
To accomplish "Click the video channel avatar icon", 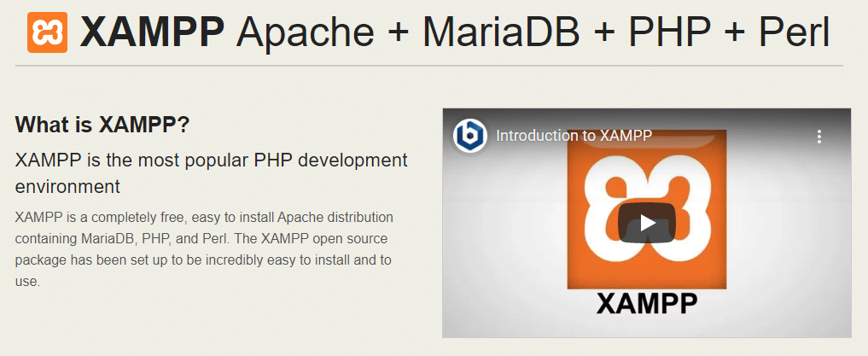I will (x=470, y=137).
